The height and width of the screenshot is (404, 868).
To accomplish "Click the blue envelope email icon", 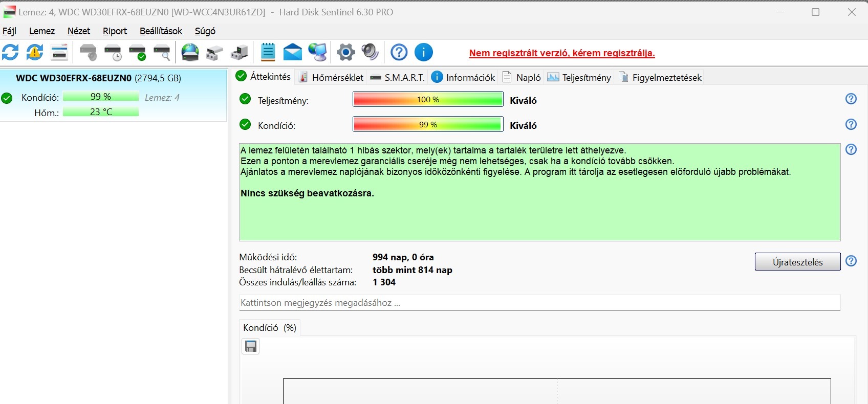I will tap(293, 52).
